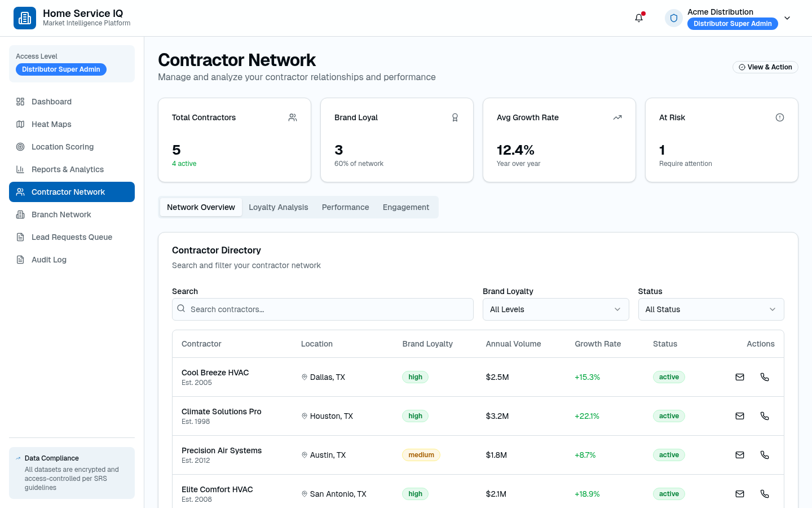Call Elite Comfort HVAC via phone icon

click(765, 494)
